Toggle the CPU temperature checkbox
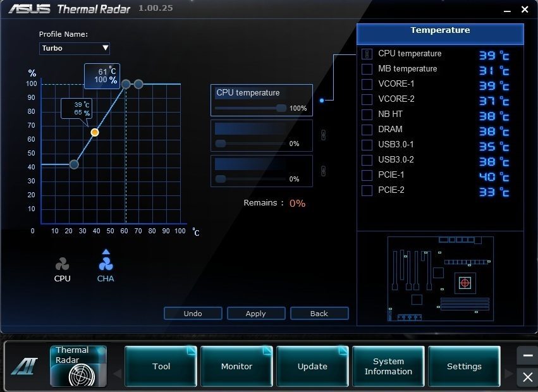 [x=367, y=54]
